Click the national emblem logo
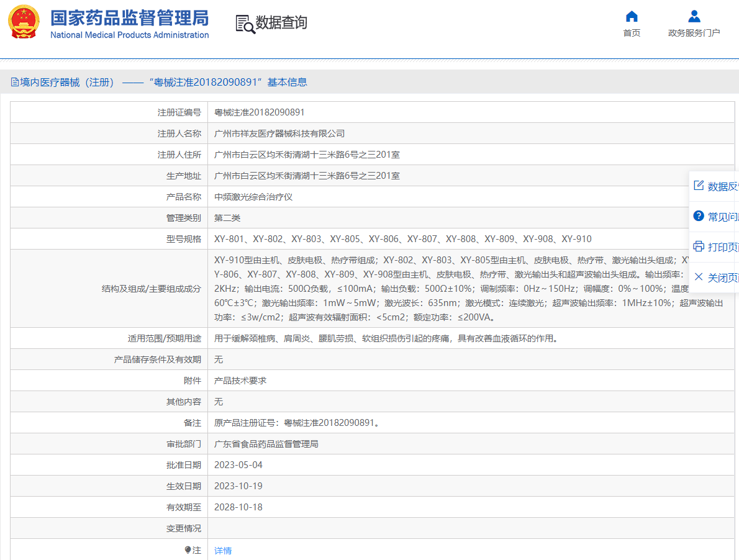Viewport: 739px width, 560px height. click(24, 22)
